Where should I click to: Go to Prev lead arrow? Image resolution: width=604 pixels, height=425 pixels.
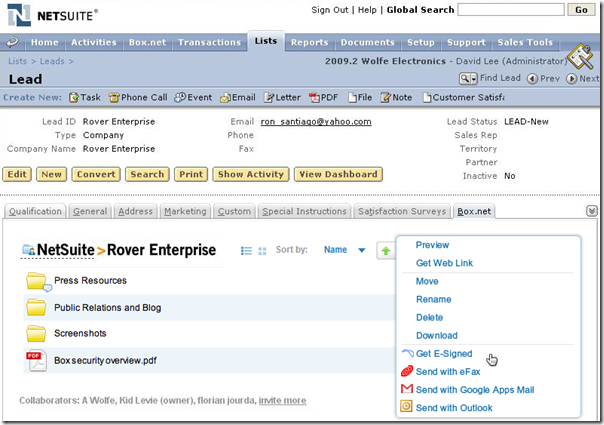tap(532, 79)
